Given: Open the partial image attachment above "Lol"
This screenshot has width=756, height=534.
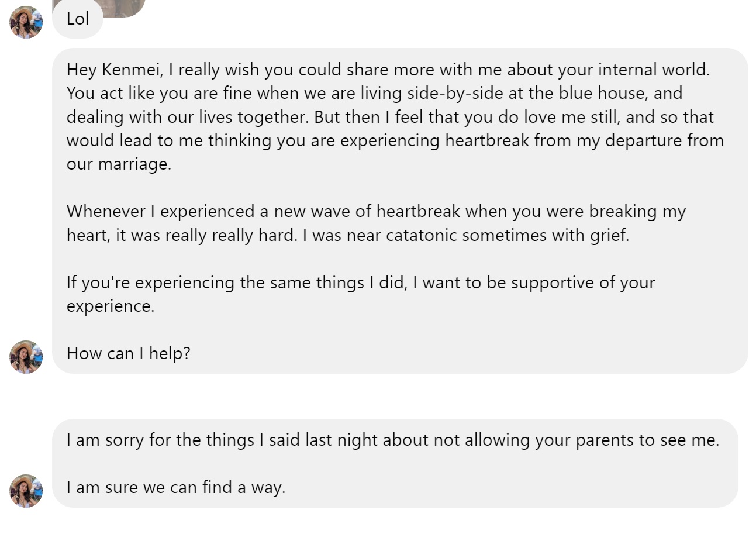Looking at the screenshot, I should point(98,8).
